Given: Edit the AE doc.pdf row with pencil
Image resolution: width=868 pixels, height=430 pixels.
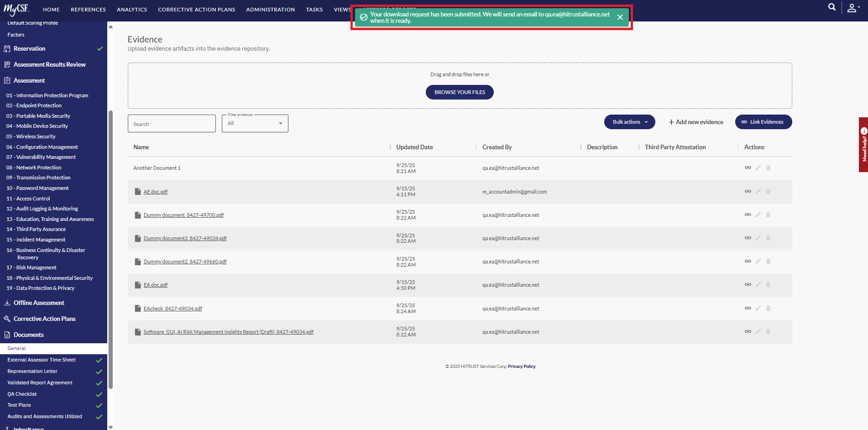Looking at the screenshot, I should 758,191.
